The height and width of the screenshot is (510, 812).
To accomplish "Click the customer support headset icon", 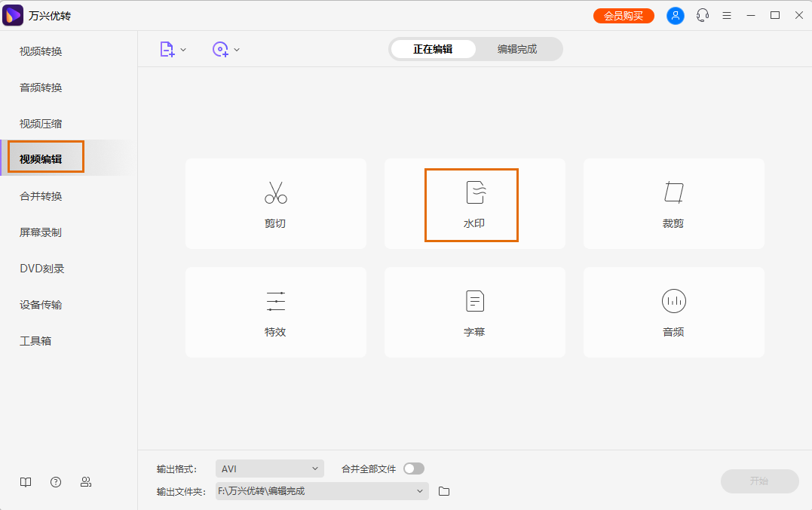I will tap(702, 15).
